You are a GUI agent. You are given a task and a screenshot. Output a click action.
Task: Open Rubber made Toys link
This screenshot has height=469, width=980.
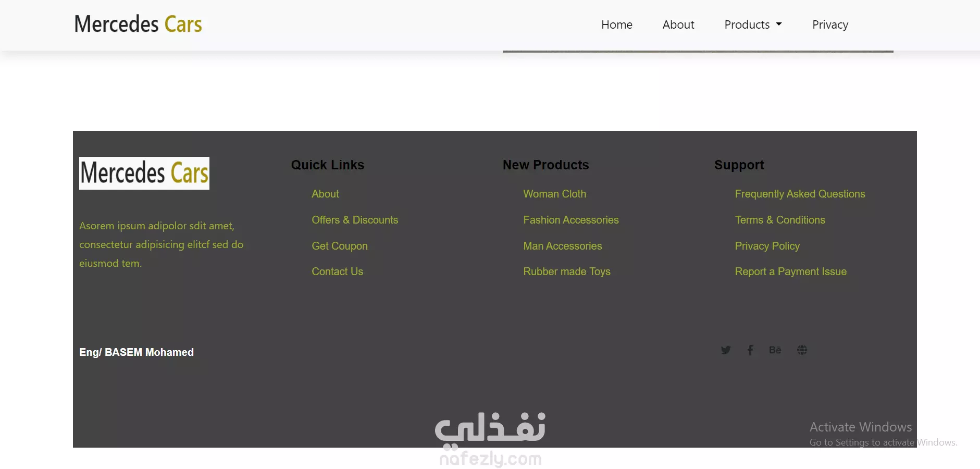566,271
